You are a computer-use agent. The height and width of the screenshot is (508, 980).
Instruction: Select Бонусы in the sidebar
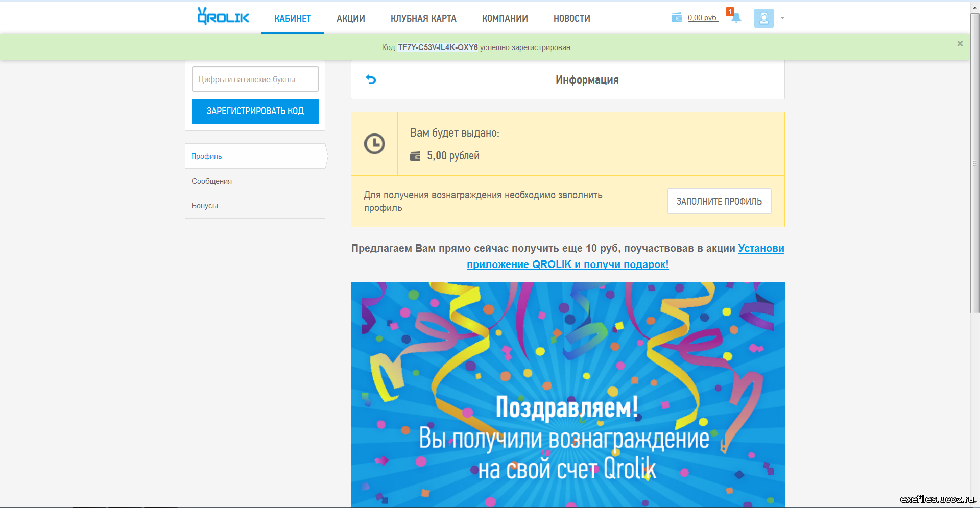click(255, 206)
